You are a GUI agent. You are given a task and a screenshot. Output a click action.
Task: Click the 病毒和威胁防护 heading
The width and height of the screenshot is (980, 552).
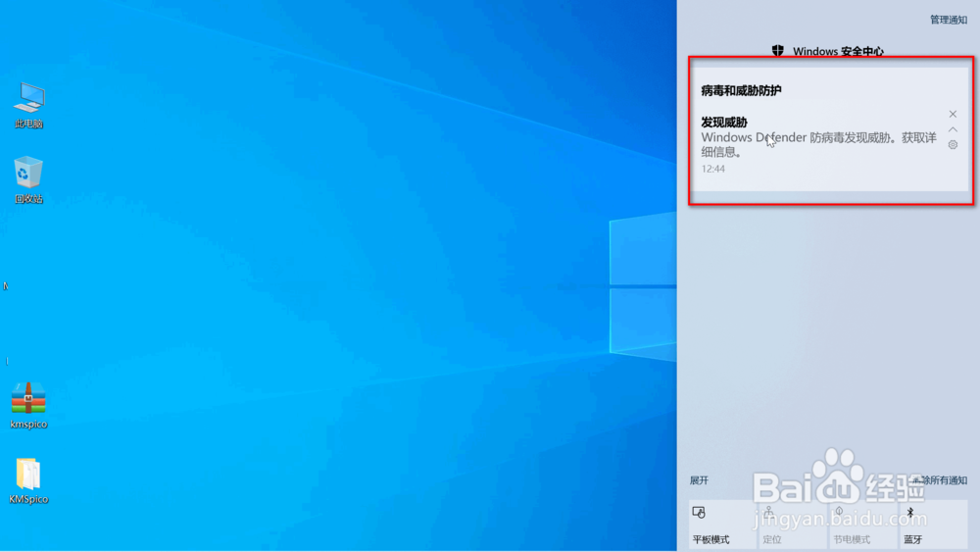coord(741,90)
